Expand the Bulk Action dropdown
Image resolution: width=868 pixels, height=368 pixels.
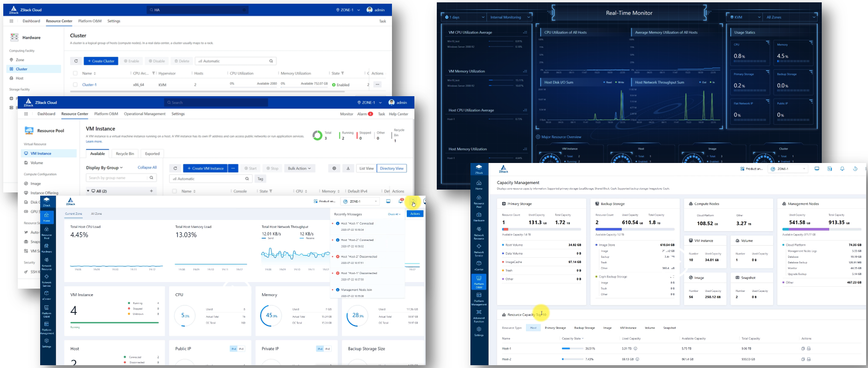(x=299, y=169)
